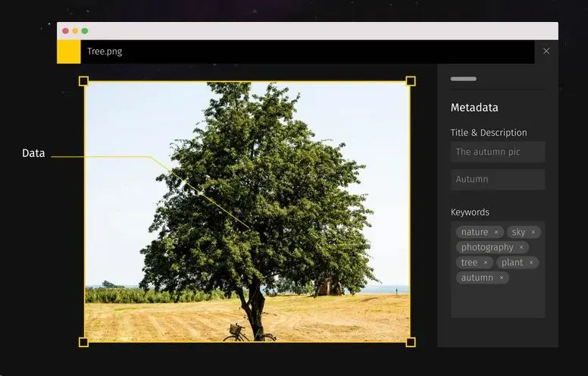The image size is (588, 376).
Task: Click the yellow window minimize dot
Action: pos(75,31)
